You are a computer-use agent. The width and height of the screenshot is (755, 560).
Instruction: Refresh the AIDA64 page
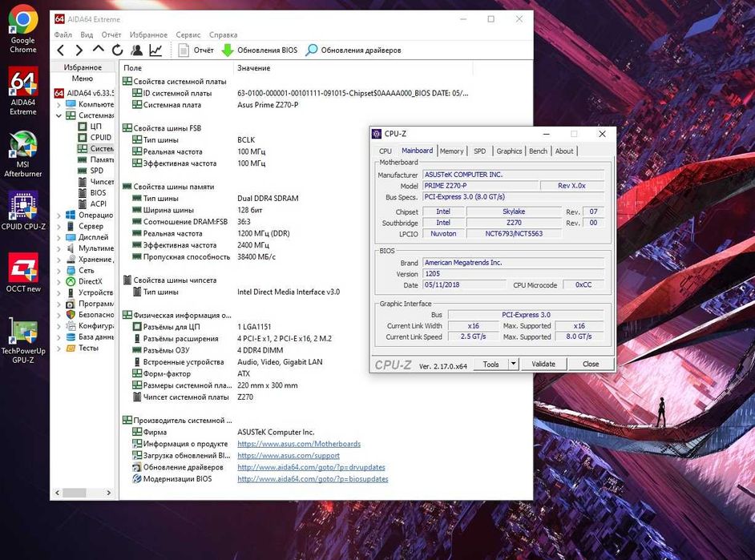pyautogui.click(x=117, y=50)
